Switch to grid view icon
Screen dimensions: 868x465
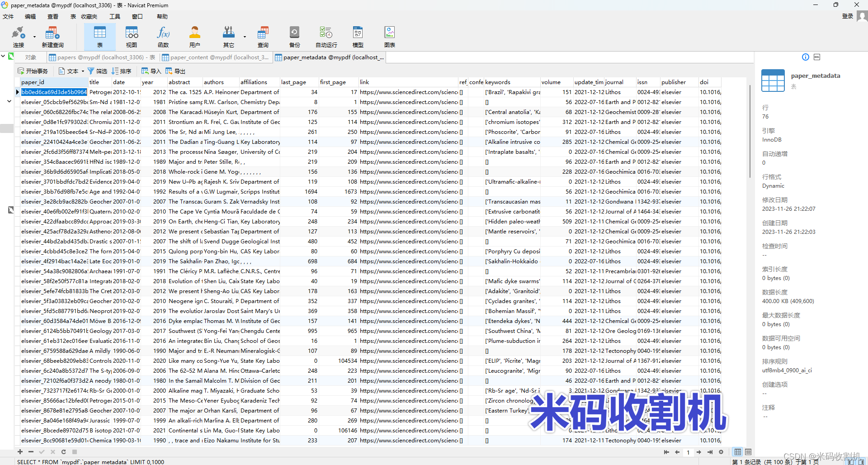pyautogui.click(x=738, y=452)
